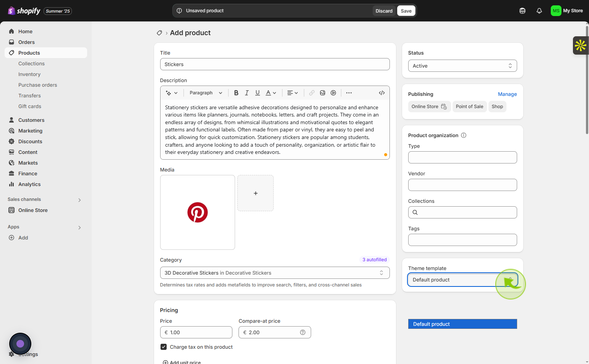Open the text color picker

pos(271,93)
